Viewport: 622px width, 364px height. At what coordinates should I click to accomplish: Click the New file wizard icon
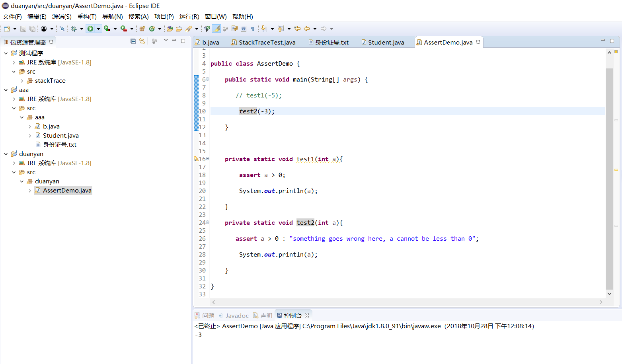pyautogui.click(x=7, y=29)
